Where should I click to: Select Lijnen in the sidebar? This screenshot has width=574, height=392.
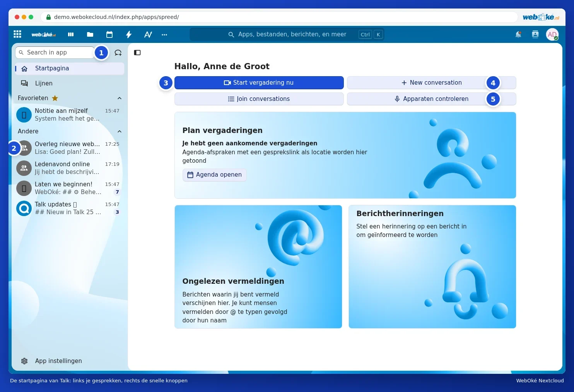point(70,83)
